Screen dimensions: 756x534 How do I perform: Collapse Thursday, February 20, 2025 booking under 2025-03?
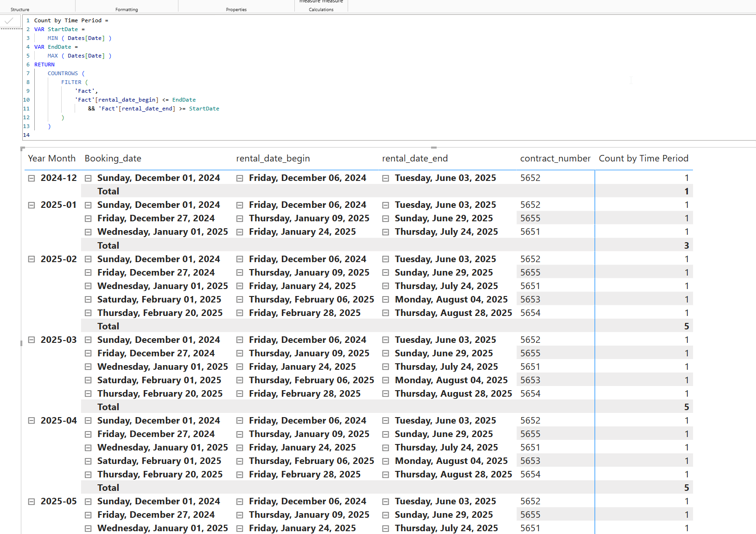click(x=88, y=394)
